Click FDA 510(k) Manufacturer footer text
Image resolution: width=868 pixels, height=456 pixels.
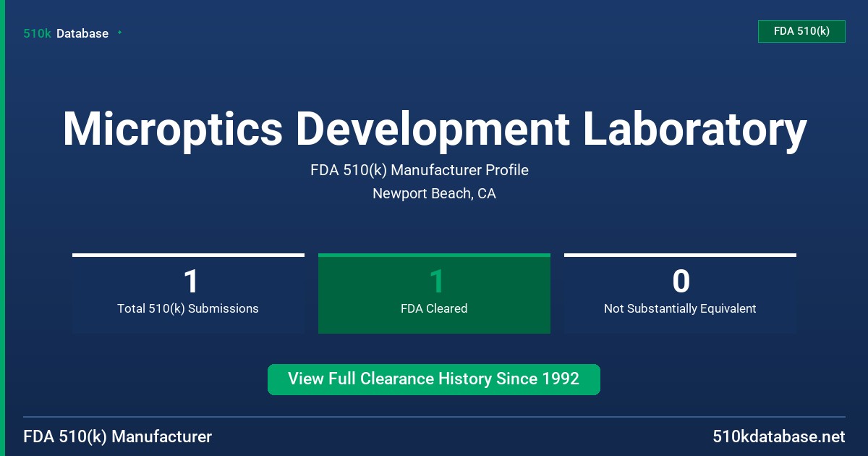coord(118,436)
